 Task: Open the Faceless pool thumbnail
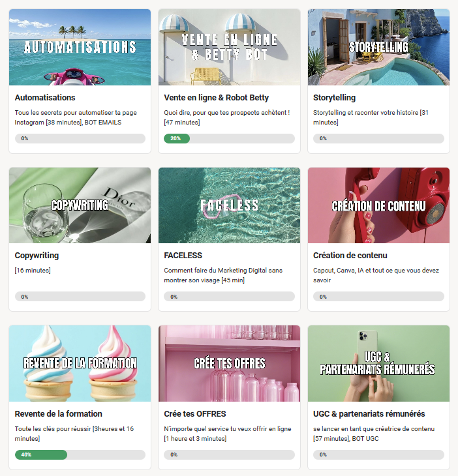tap(229, 205)
